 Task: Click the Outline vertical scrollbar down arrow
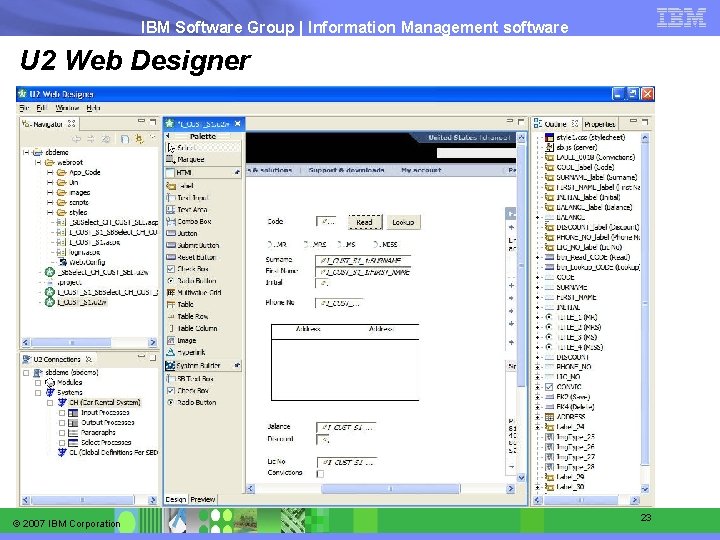click(645, 489)
